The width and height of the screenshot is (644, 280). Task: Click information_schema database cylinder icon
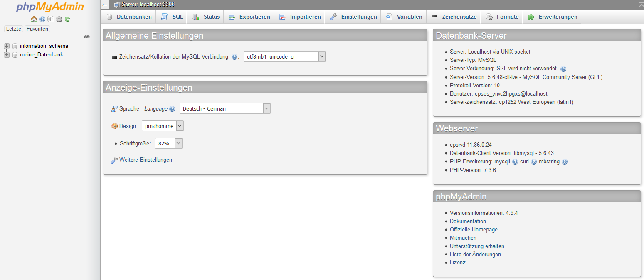[x=15, y=46]
